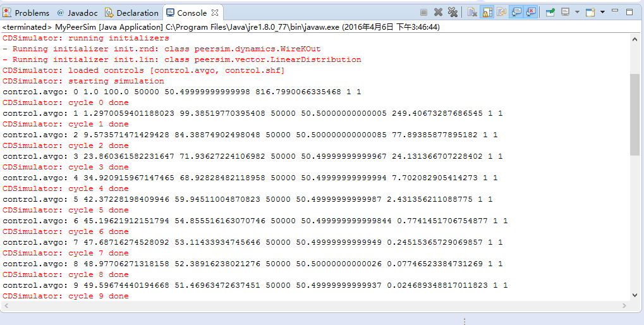Click control.avgo line with 0.7741451706754877
This screenshot has width=644, height=325.
point(255,221)
